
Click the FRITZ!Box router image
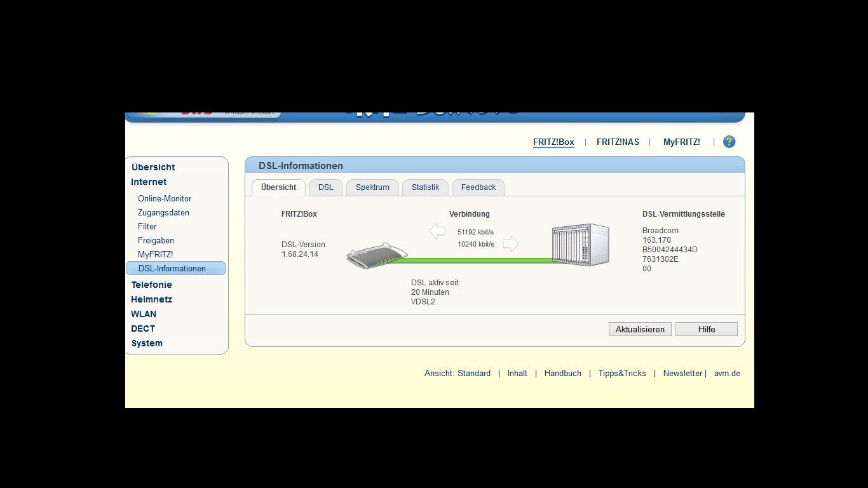click(377, 255)
